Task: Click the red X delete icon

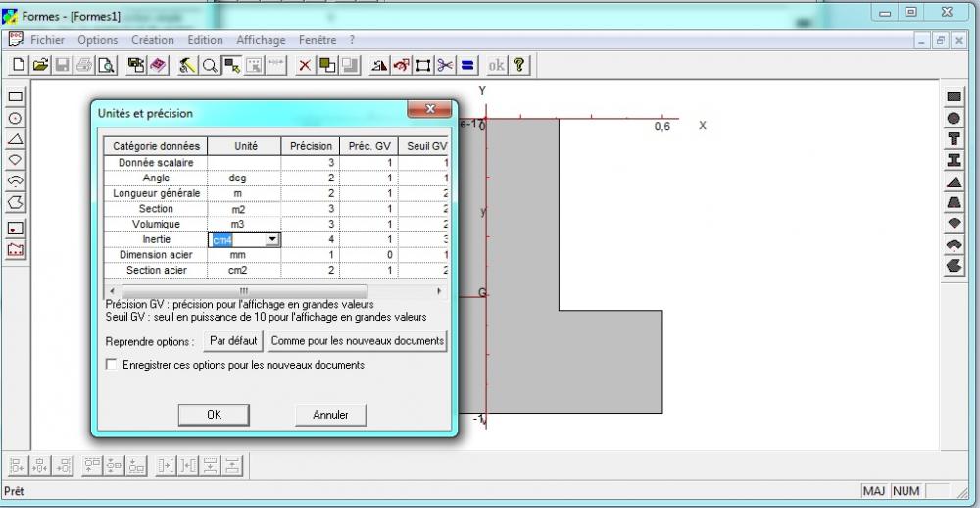Action: [x=305, y=65]
